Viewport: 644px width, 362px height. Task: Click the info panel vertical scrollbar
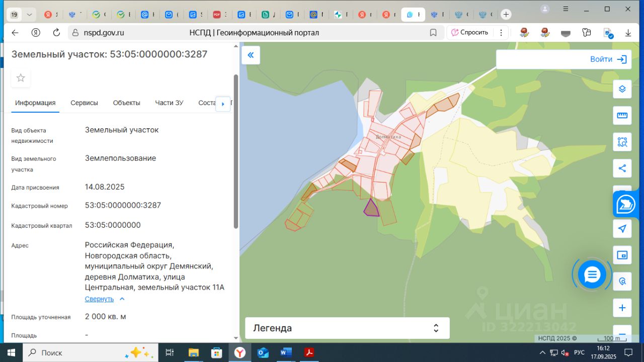click(x=235, y=151)
